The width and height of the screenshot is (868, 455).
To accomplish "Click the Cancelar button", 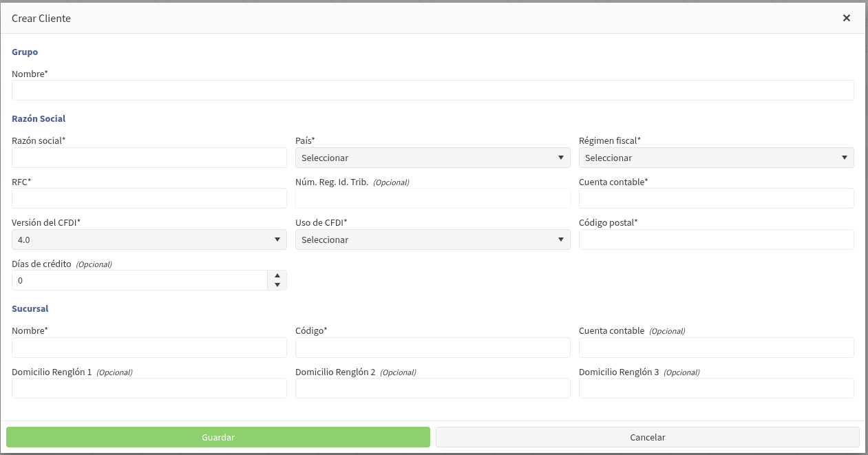I will [x=648, y=437].
